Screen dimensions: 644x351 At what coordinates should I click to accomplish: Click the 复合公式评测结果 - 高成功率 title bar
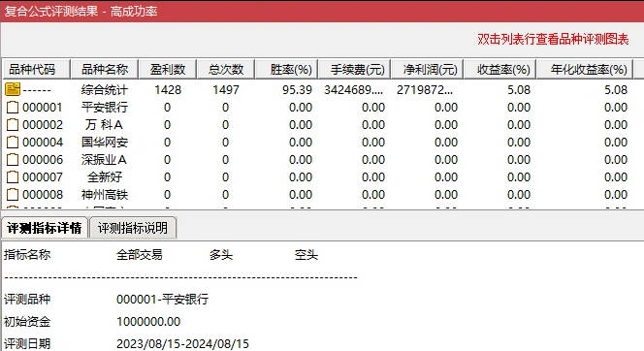pyautogui.click(x=322, y=11)
